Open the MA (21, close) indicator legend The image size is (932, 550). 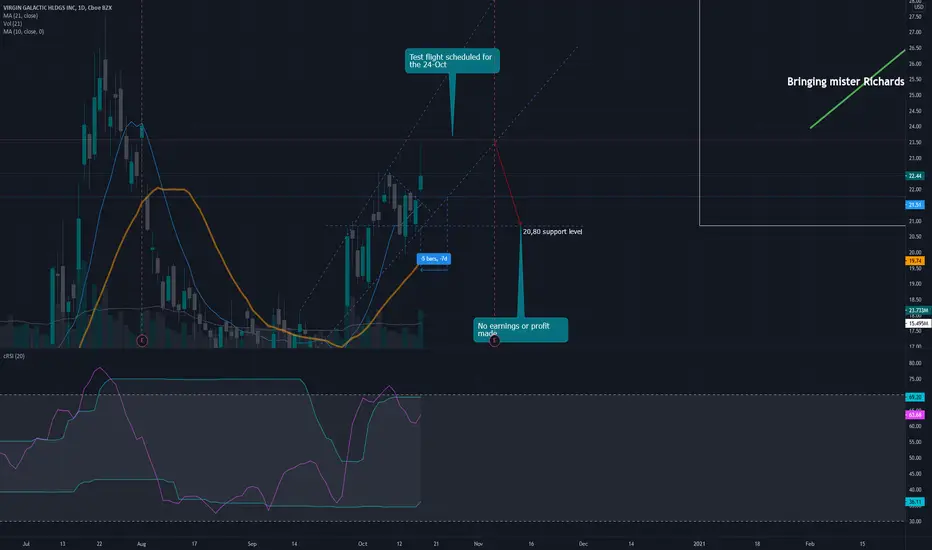21,16
